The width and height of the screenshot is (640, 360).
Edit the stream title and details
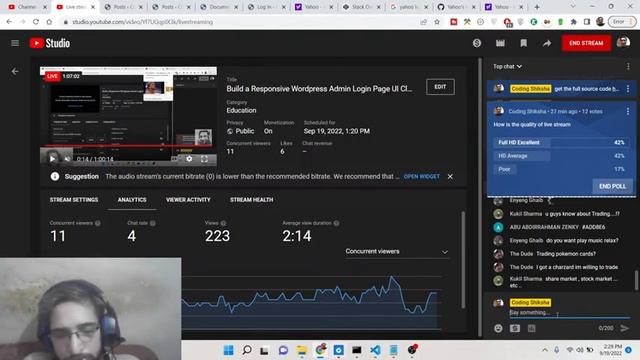click(x=440, y=87)
